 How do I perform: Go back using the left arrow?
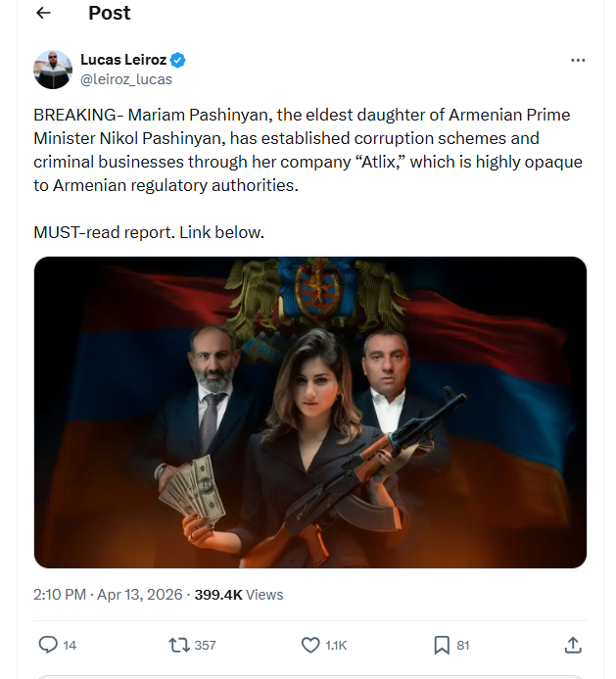43,14
